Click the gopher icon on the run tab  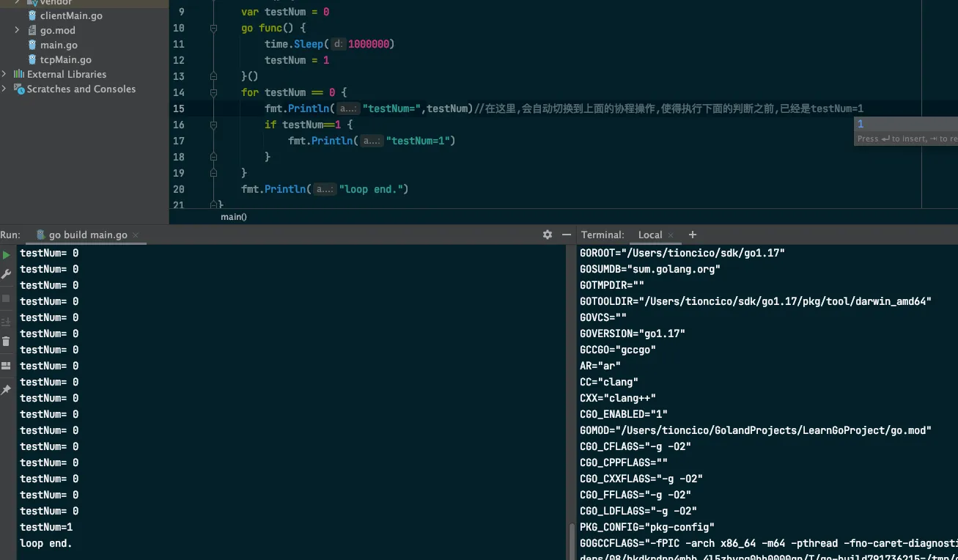41,235
